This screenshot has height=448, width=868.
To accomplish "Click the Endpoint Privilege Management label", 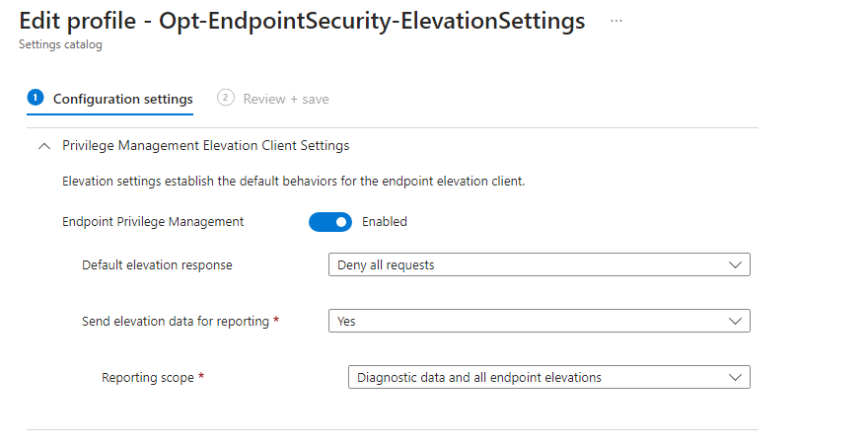I will tap(153, 222).
